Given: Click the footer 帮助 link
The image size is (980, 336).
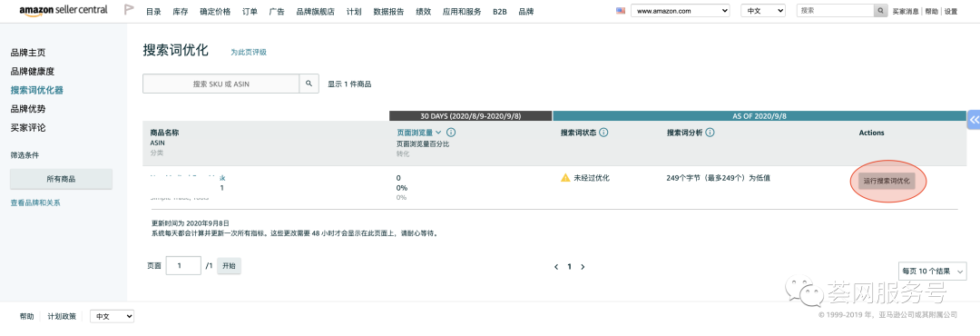Looking at the screenshot, I should pyautogui.click(x=27, y=317).
